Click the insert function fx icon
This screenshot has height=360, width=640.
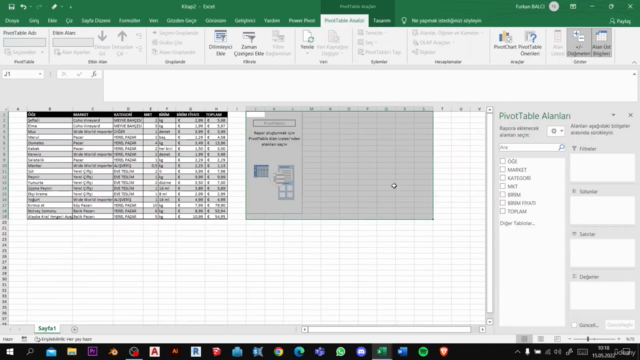click(94, 74)
